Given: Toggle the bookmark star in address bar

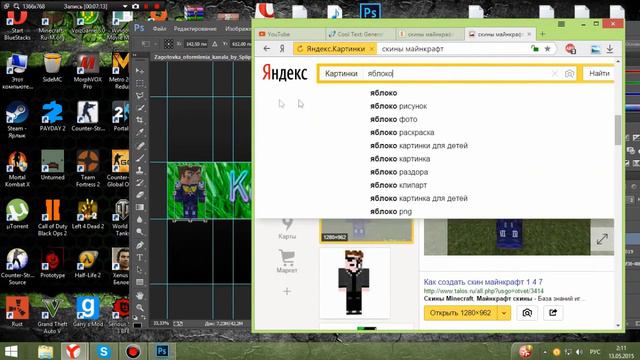Looking at the screenshot, I should [547, 49].
